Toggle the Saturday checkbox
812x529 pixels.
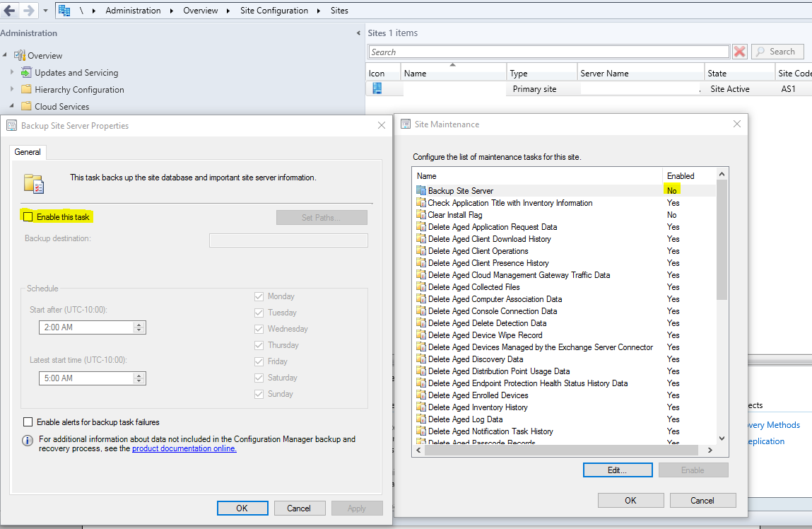[259, 378]
